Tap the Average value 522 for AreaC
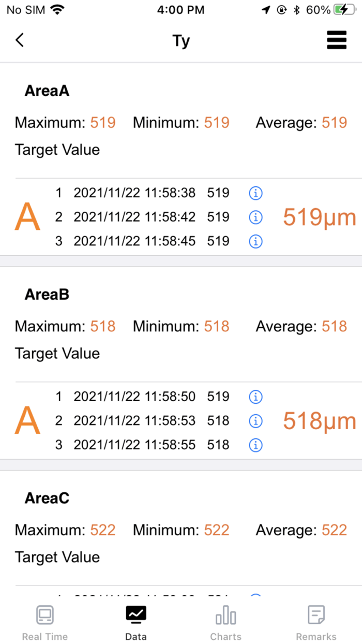Viewport: 362px width, 644px height. [334, 530]
